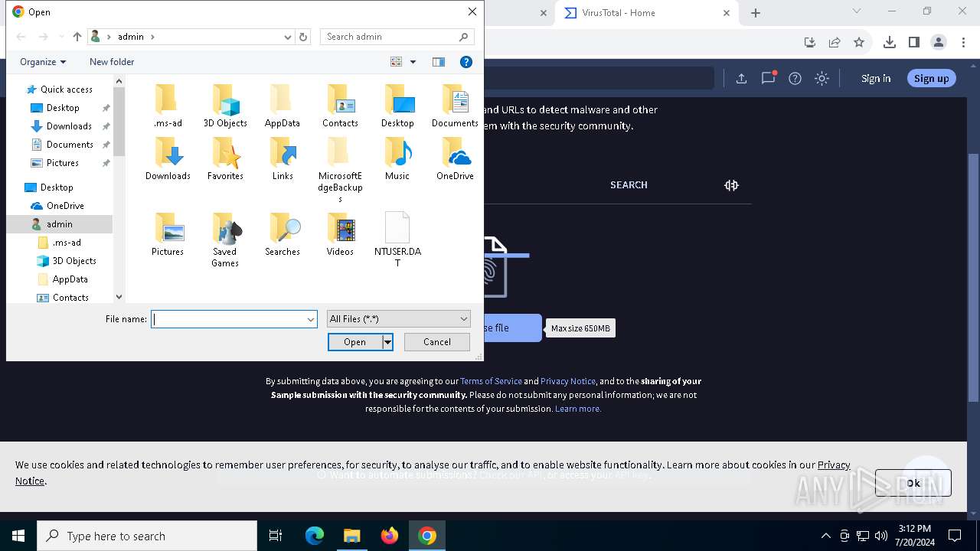Open Chrome tab search chevron

[x=857, y=11]
